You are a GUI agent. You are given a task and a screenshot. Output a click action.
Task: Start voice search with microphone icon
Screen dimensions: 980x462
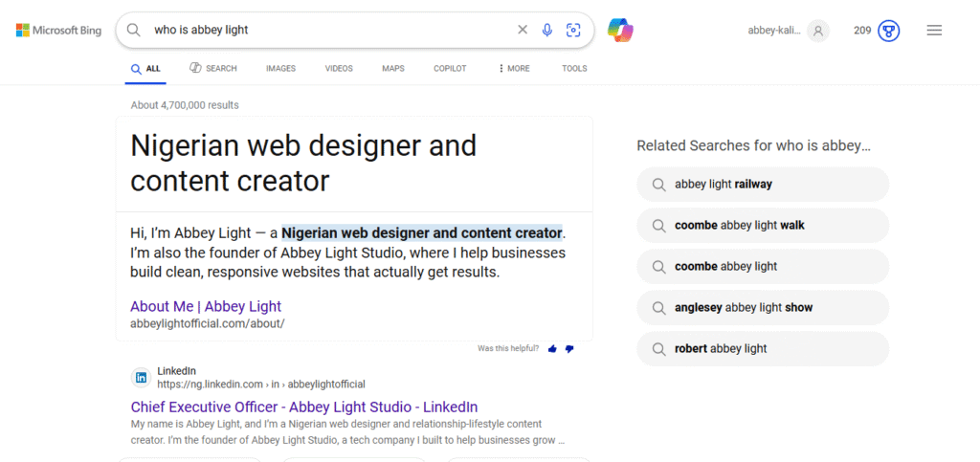click(x=547, y=30)
